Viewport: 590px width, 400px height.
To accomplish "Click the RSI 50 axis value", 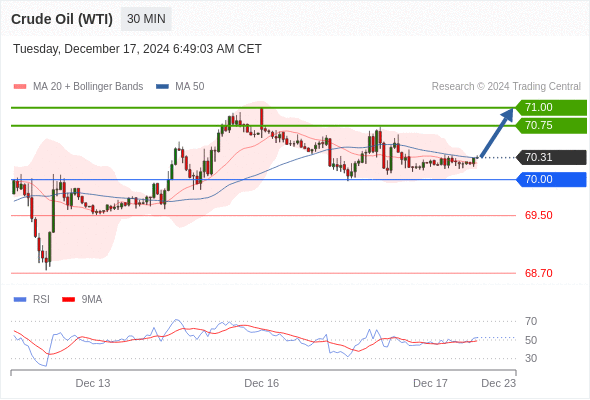I will click(x=531, y=340).
